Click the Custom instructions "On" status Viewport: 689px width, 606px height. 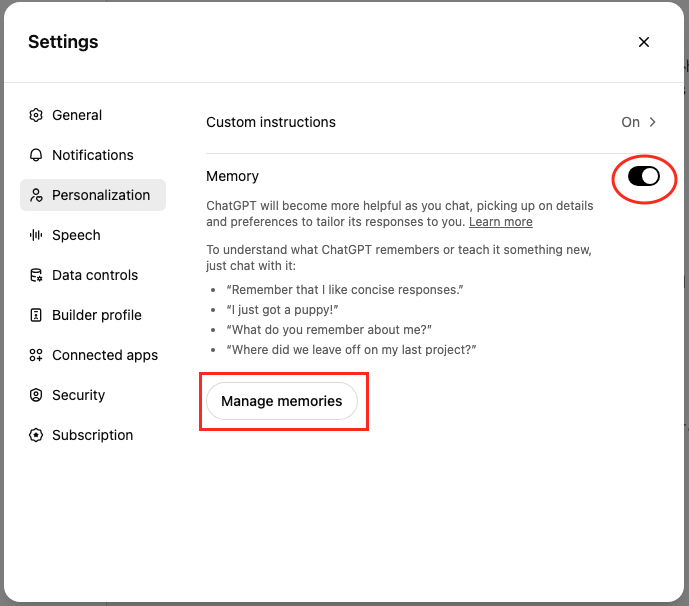(x=630, y=122)
